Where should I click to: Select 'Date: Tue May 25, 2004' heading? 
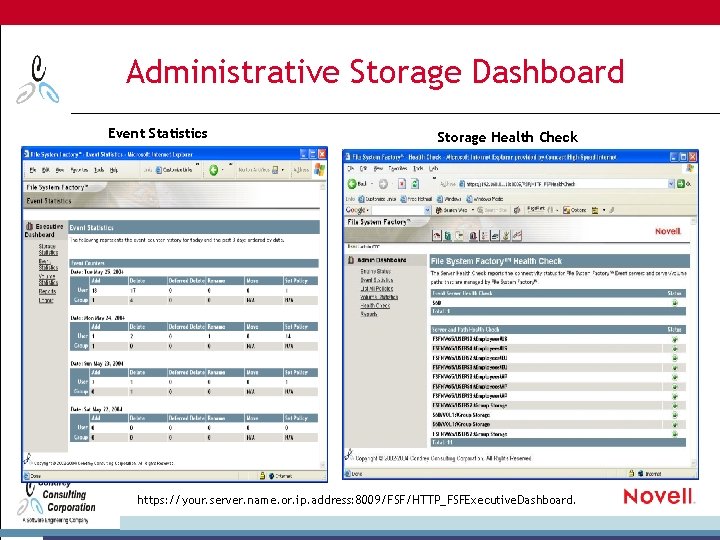click(97, 272)
